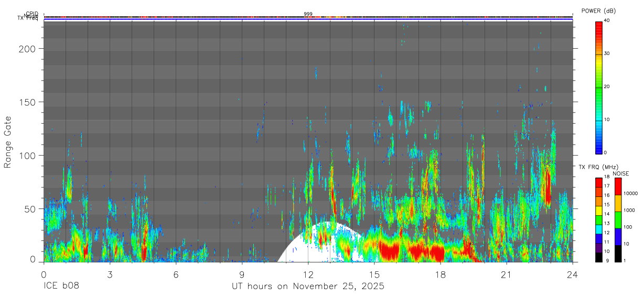The width and height of the screenshot is (644, 297).
Task: Click the 14 label on TX FRQ legend
Action: click(607, 214)
